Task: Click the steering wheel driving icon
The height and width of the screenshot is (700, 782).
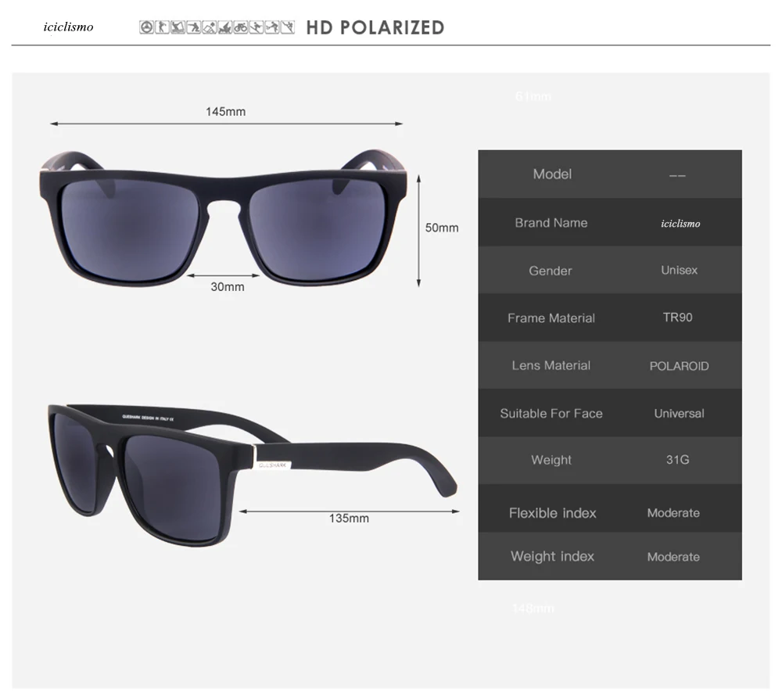Action: coord(147,27)
